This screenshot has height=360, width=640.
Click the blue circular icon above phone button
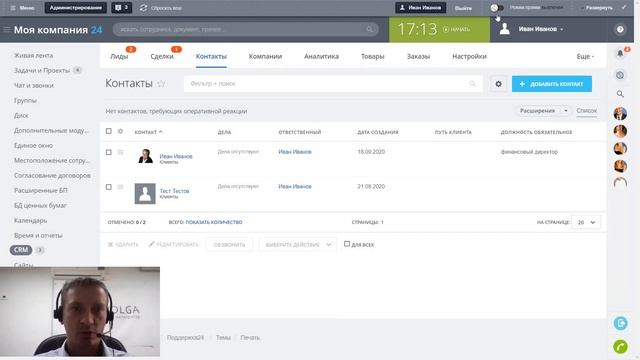pyautogui.click(x=620, y=323)
